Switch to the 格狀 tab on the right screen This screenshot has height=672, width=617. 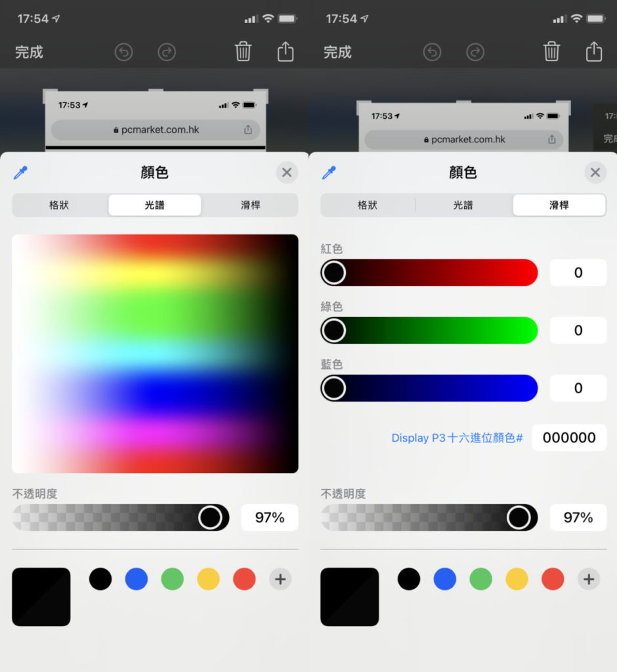point(368,205)
